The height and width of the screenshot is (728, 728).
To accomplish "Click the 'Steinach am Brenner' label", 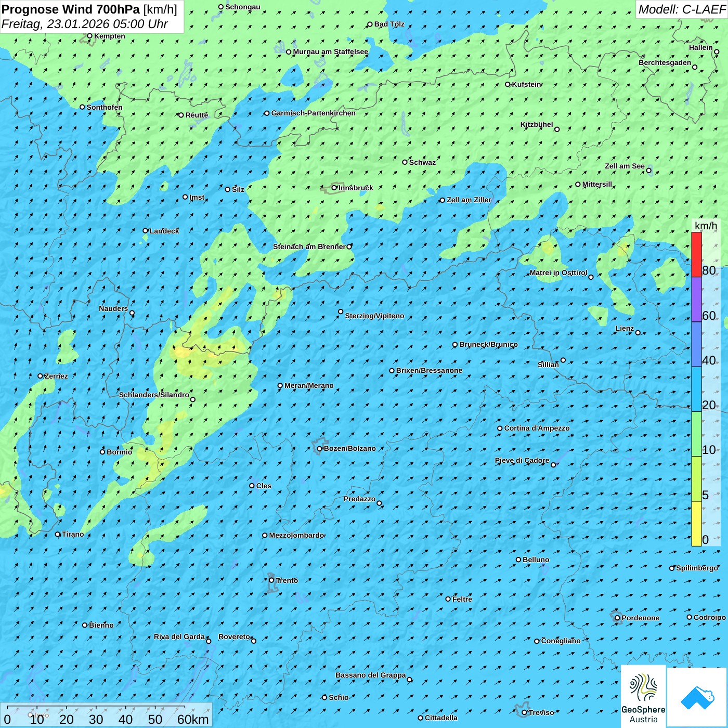I will [309, 246].
